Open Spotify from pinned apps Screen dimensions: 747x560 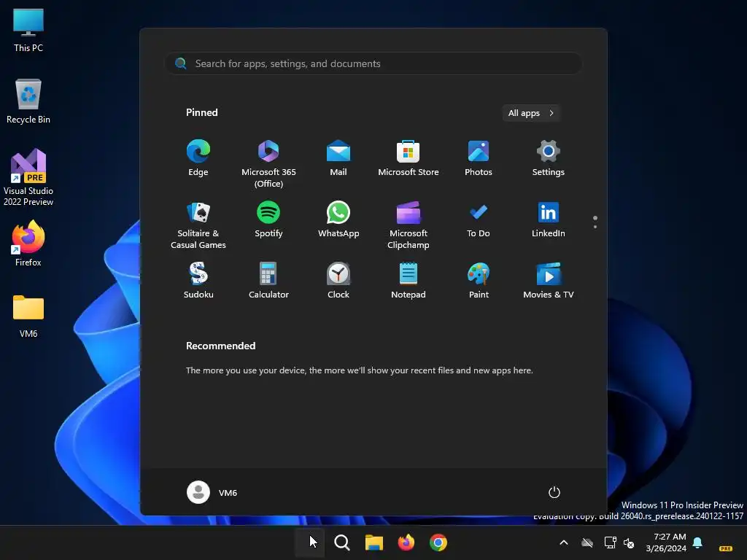268,219
